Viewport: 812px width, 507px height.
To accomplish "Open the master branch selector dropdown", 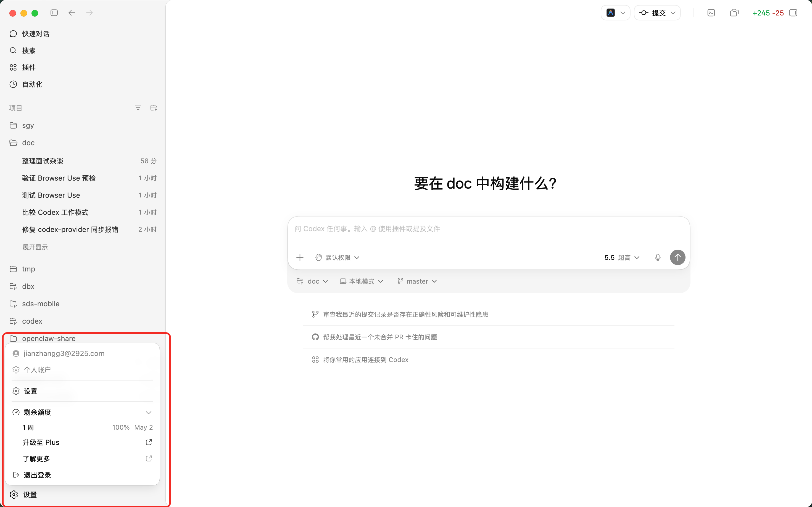I will 416,281.
